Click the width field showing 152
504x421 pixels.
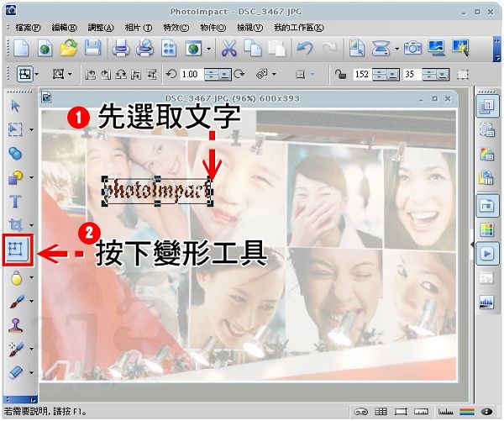(362, 75)
